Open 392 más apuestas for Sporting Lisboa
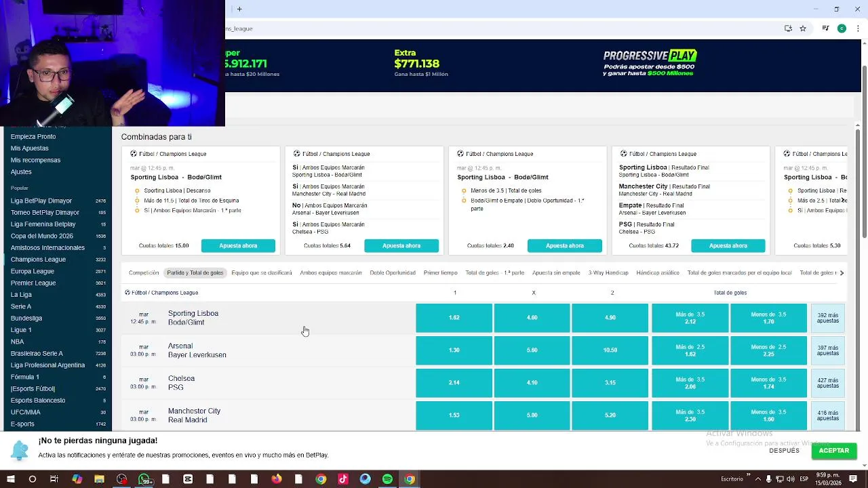868x488 pixels. 828,318
